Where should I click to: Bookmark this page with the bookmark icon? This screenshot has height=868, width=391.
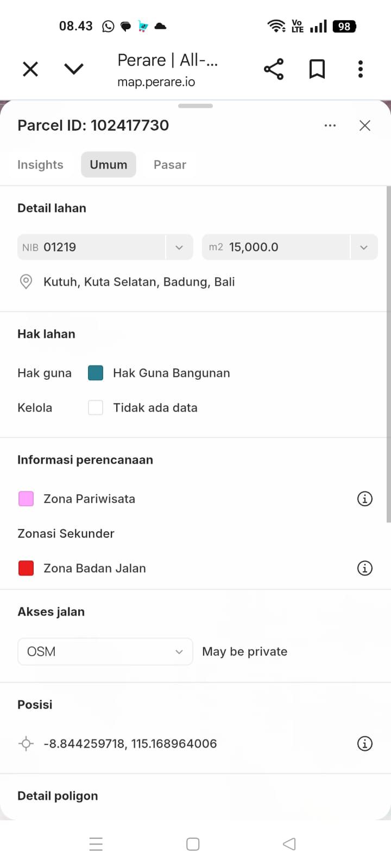click(317, 69)
